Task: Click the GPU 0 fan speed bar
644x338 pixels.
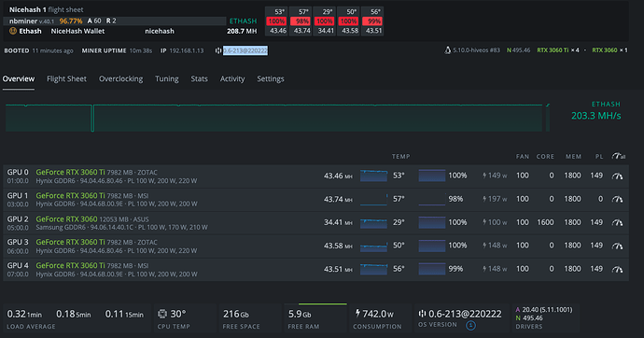Action: (431, 176)
